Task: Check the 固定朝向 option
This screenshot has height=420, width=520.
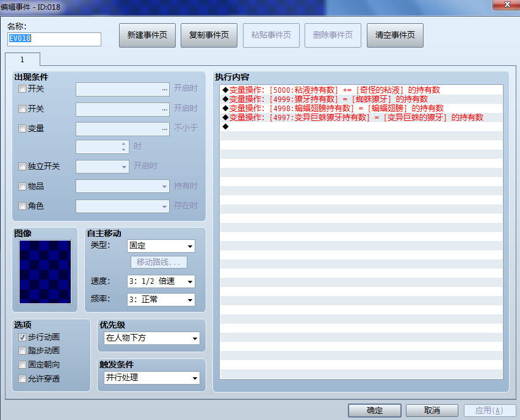Action: tap(22, 365)
